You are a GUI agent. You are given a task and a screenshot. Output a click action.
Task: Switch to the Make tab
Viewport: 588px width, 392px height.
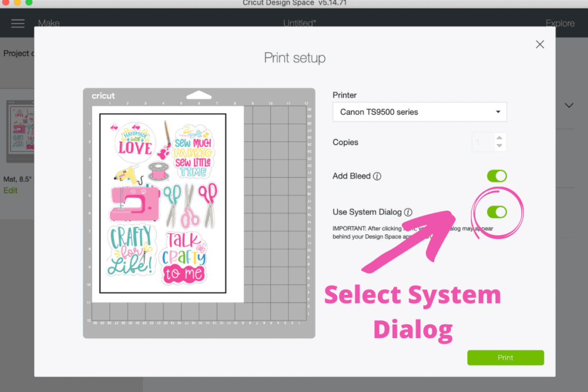[49, 24]
